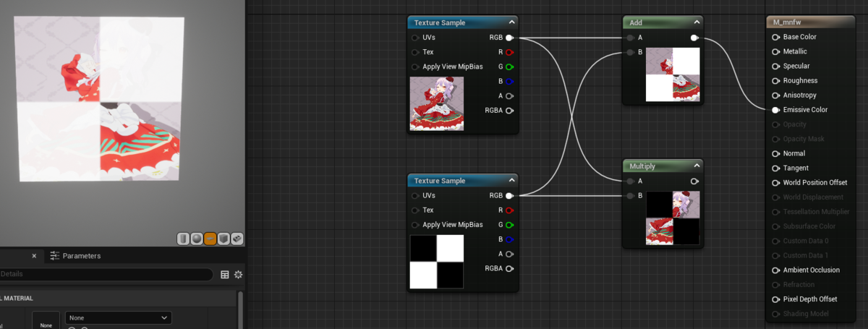Screen dimensions: 868x329
Task: Click the Metallic input pin
Action: click(776, 51)
